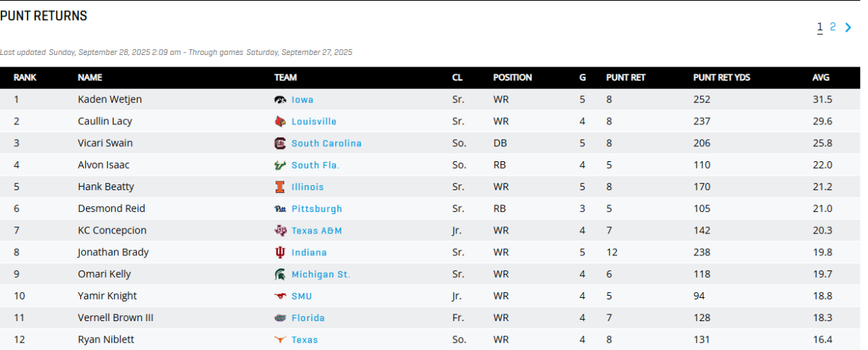Click the Texas Longhorns logo icon

pyautogui.click(x=280, y=340)
